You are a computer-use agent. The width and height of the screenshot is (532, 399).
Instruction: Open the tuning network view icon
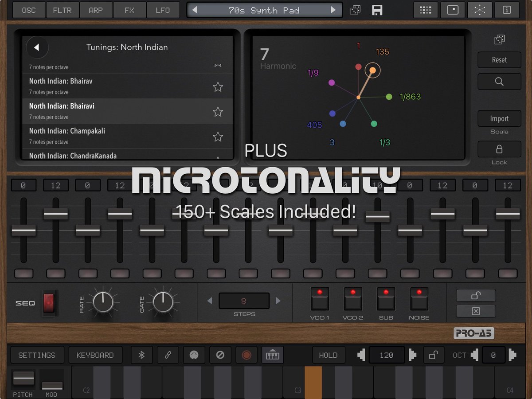[x=480, y=10]
